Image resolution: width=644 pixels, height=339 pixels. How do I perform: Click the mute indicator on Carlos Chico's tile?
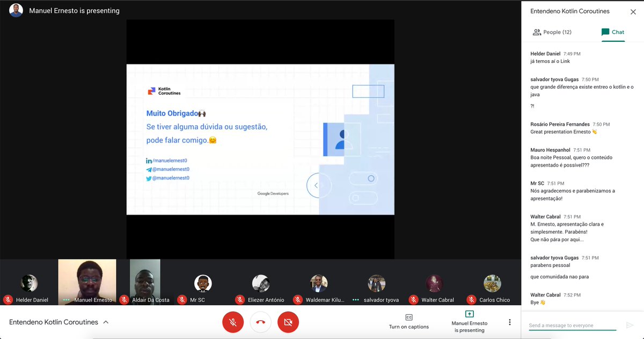pyautogui.click(x=471, y=300)
